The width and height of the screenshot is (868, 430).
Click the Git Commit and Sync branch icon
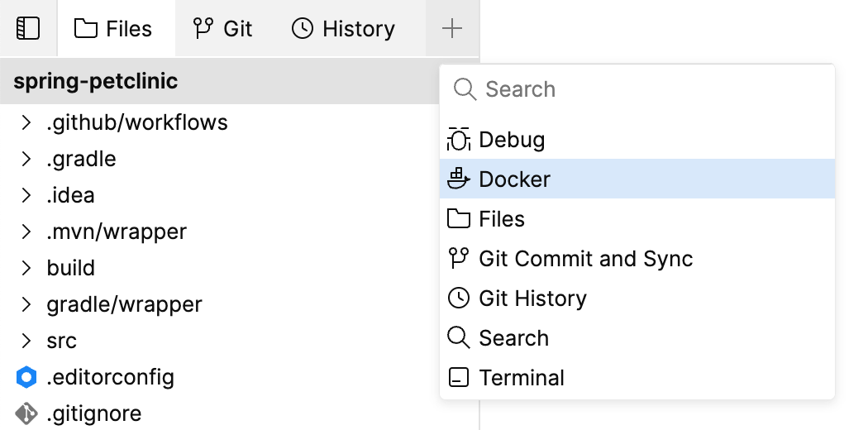pyautogui.click(x=458, y=259)
